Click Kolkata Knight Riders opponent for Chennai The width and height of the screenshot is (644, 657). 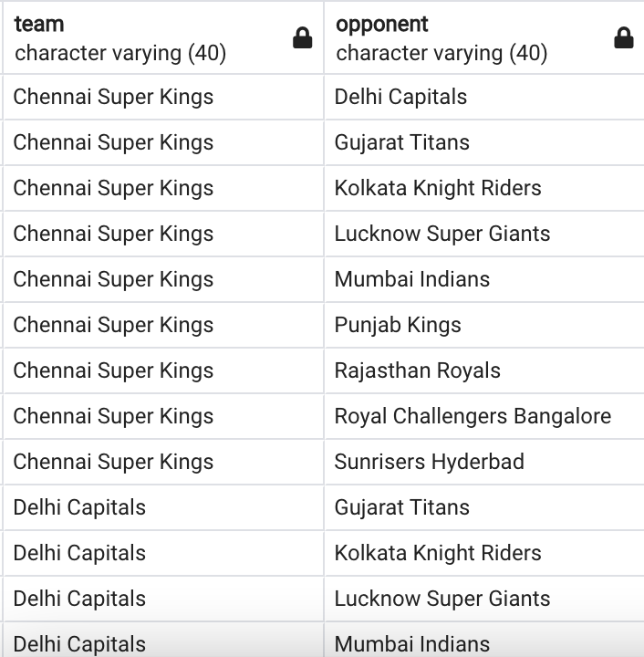pyautogui.click(x=484, y=188)
